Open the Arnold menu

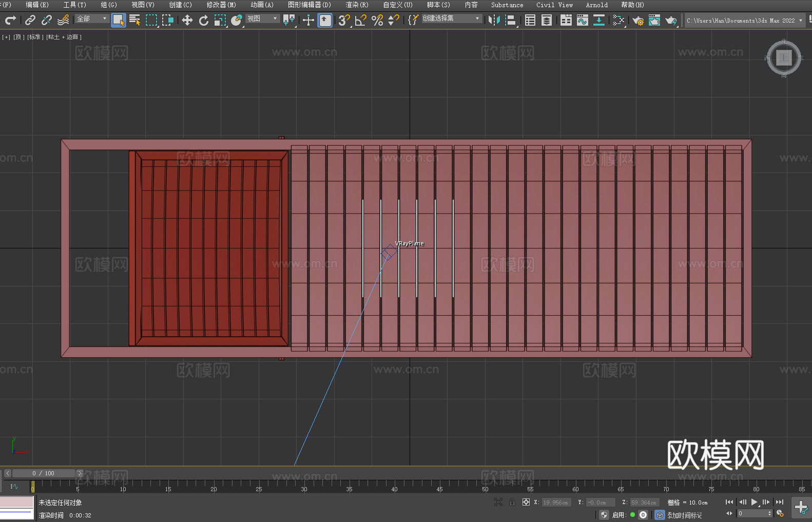click(x=596, y=5)
